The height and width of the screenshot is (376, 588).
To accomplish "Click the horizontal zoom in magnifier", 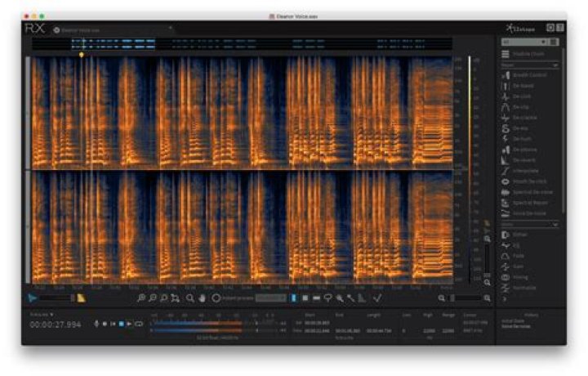I will (487, 298).
